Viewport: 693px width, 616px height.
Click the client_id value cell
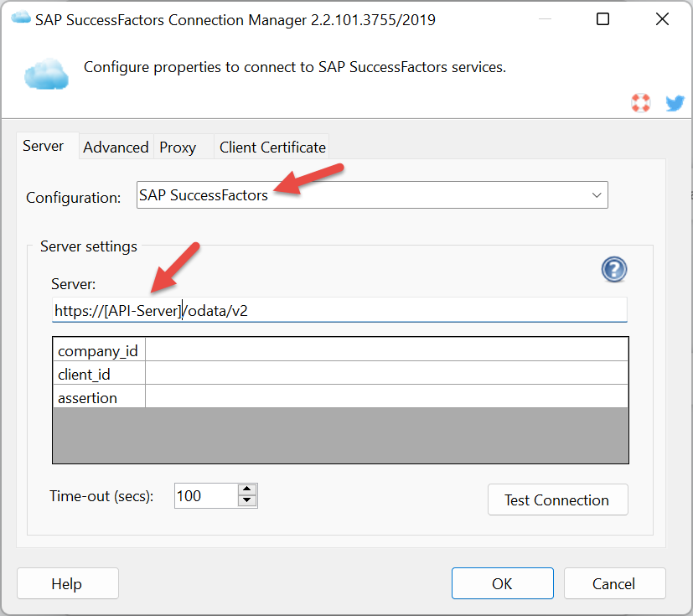[x=386, y=373]
